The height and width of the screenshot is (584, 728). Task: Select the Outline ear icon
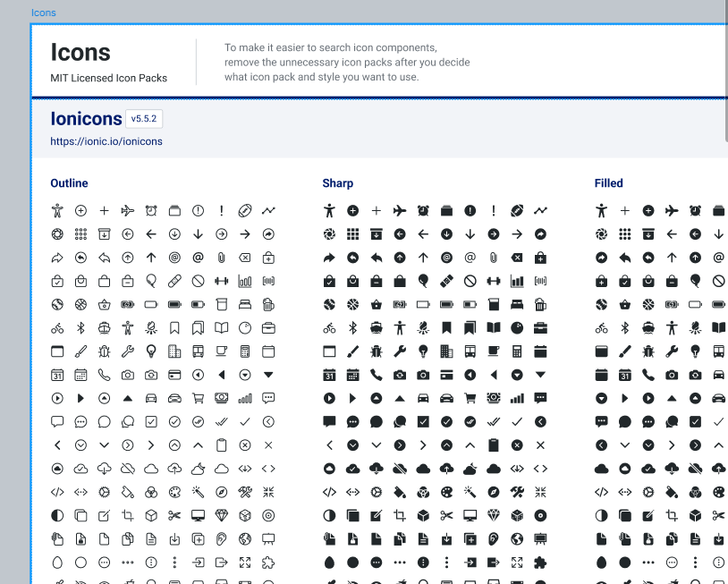coord(222,539)
